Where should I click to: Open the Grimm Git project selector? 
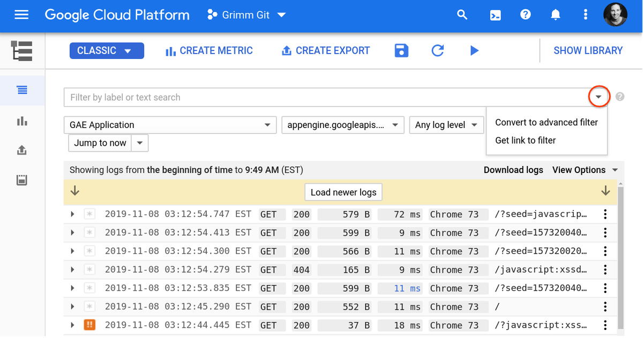246,15
